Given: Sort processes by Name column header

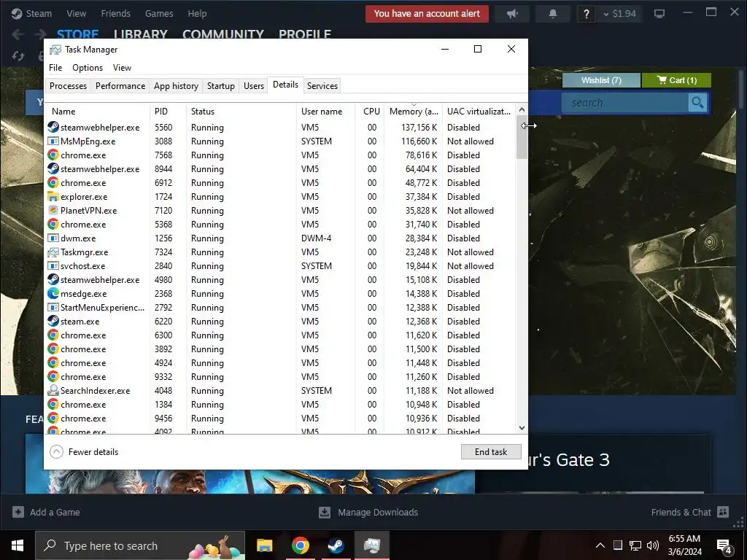Looking at the screenshot, I should 98,111.
